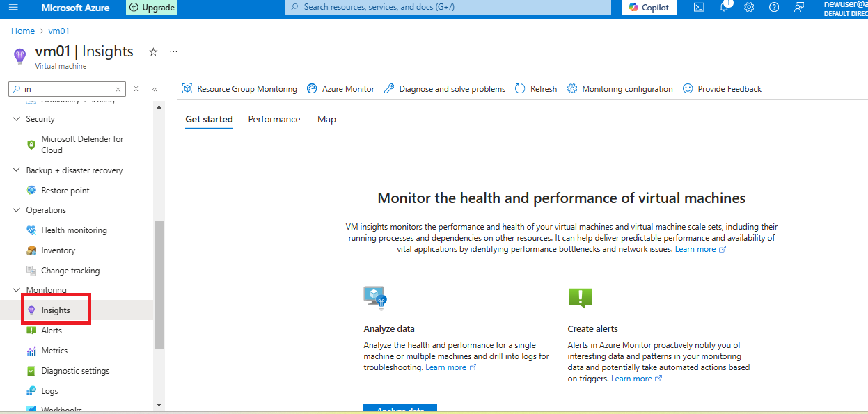This screenshot has height=414, width=868.
Task: Open the hamburger portal menu
Action: point(13,7)
